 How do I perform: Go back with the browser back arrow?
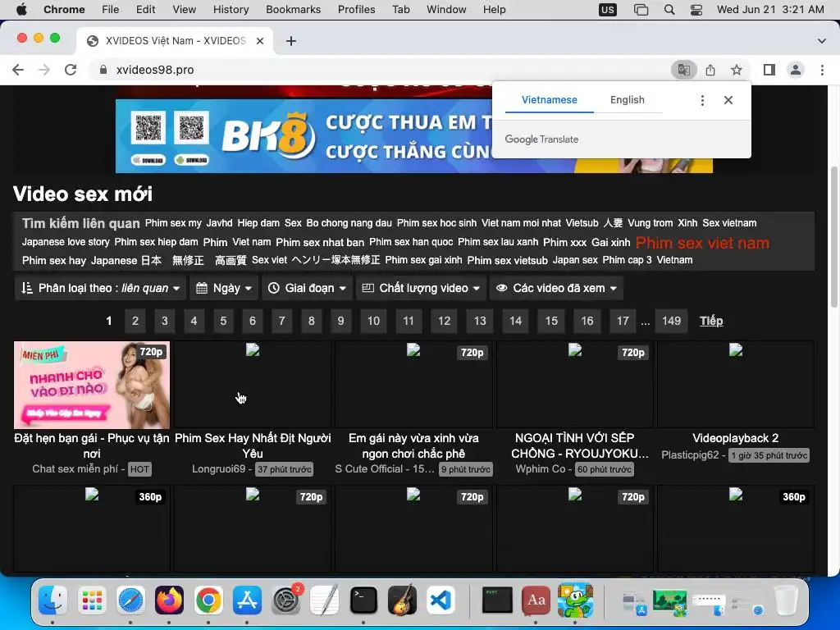pos(18,70)
